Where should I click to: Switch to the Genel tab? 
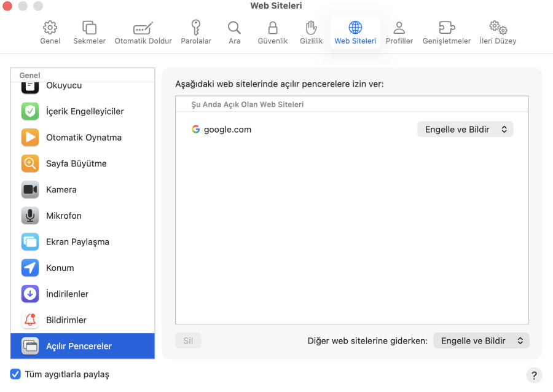click(x=50, y=31)
